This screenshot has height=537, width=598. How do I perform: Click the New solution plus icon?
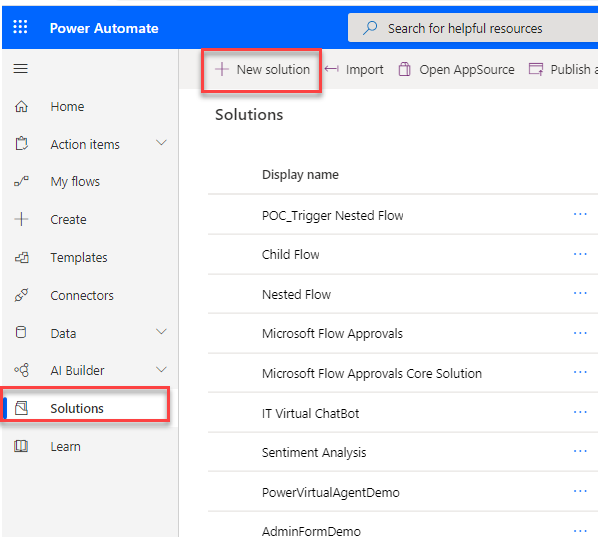pos(222,69)
